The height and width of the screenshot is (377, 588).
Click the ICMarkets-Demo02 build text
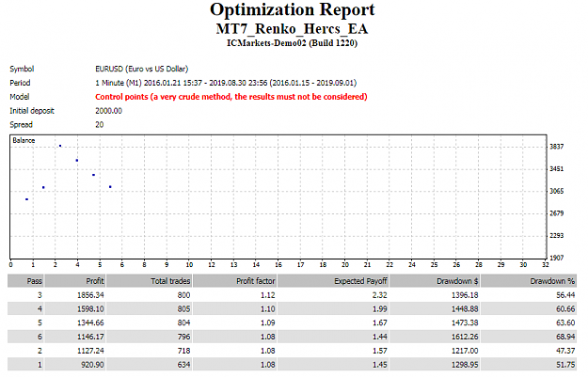tap(293, 43)
